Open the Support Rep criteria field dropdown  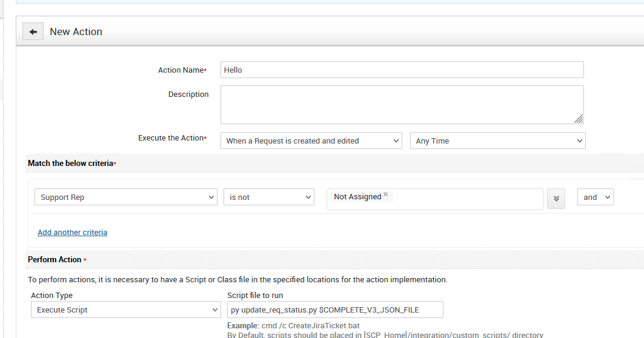[126, 197]
